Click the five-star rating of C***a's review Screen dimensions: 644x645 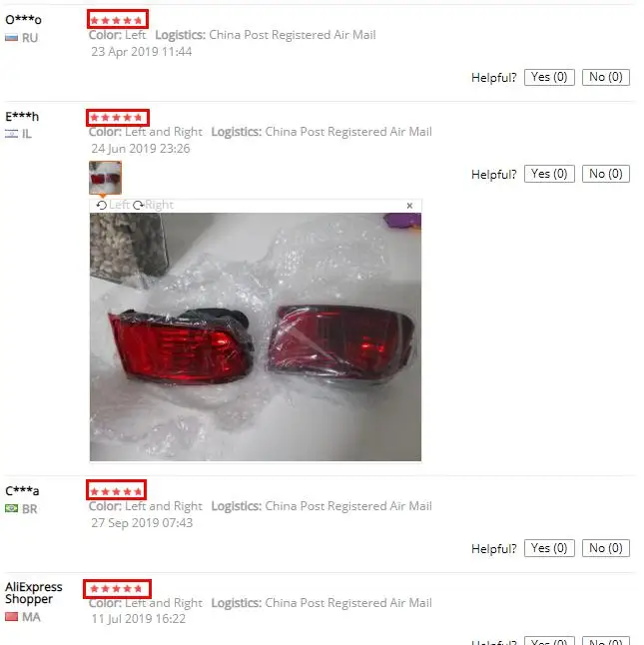[117, 491]
